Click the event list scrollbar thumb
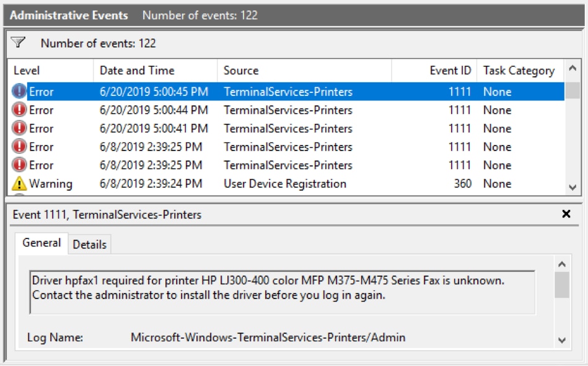 click(573, 90)
